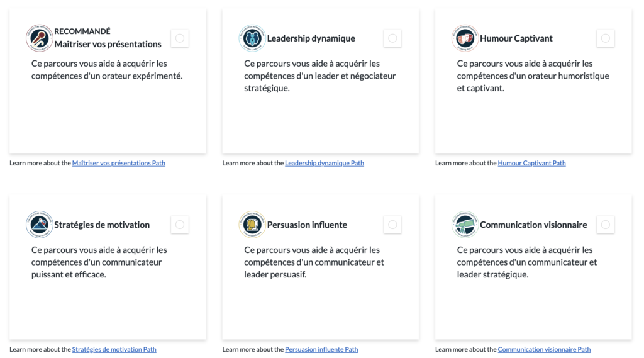Viewport: 644px width, 358px height.
Task: Click the Stratégies de motivation badge icon
Action: [x=39, y=225]
